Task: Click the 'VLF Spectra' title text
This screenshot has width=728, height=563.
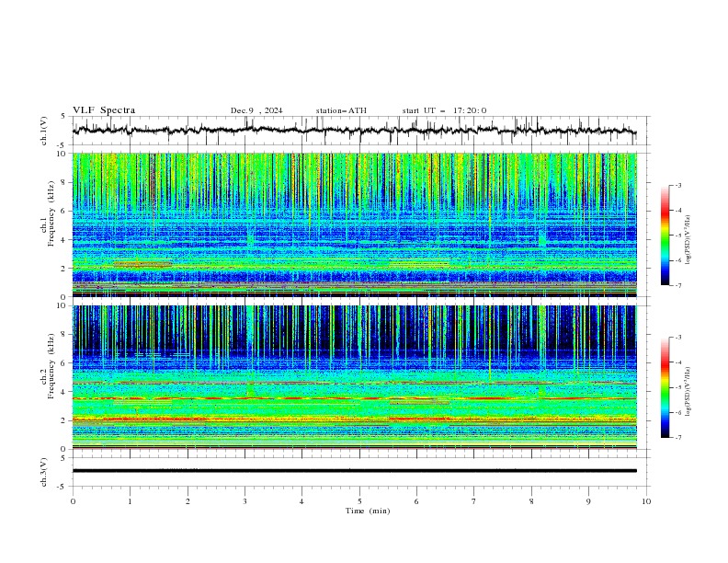Action: pos(104,110)
